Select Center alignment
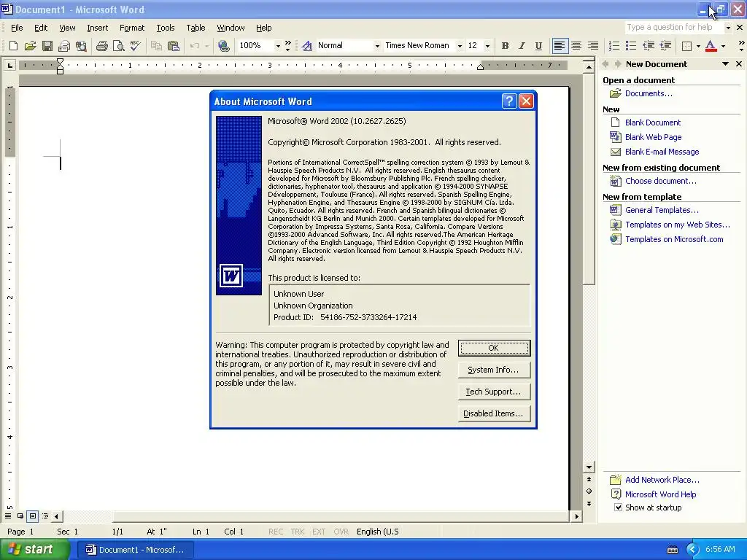 [576, 46]
